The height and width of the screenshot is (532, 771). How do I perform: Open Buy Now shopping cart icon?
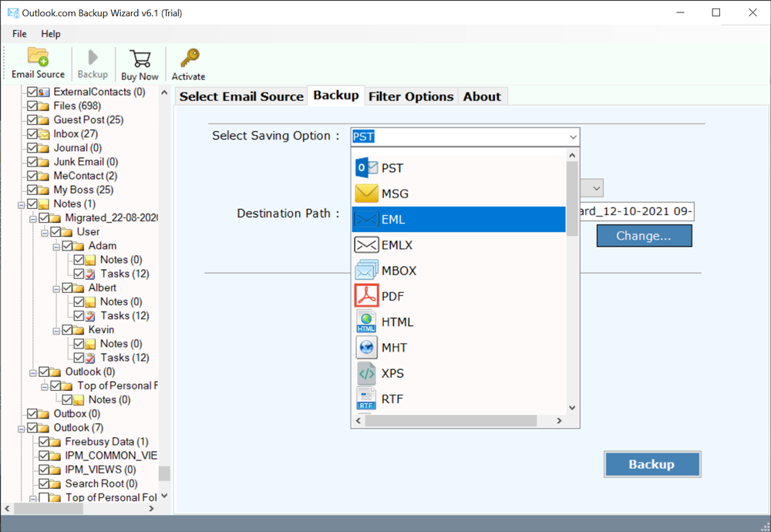coord(140,59)
